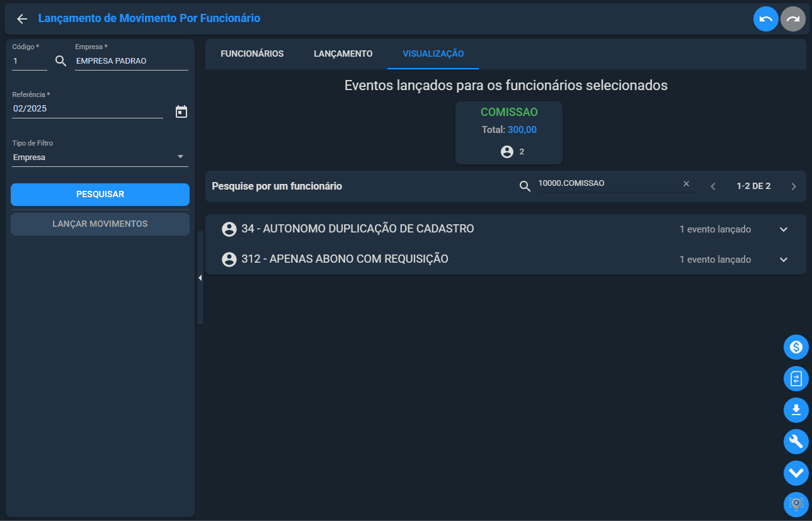This screenshot has height=521, width=812.
Task: Click person icon for employee 312
Action: tap(229, 259)
